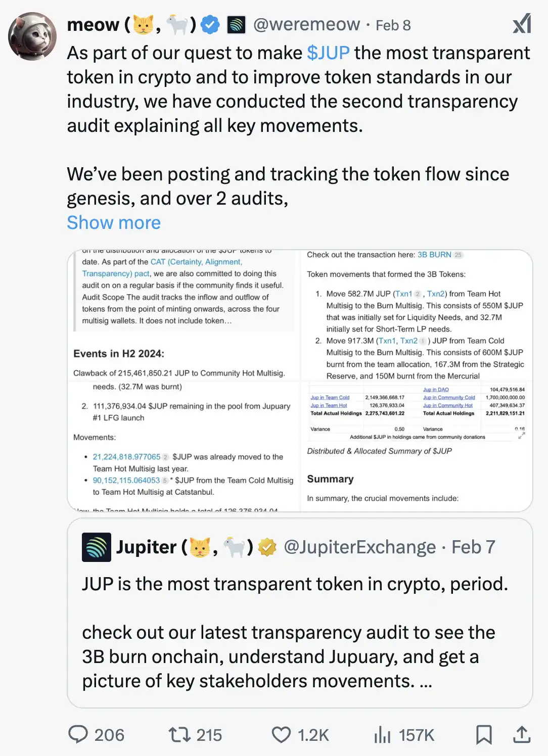Click meow's blue verified badge
The width and height of the screenshot is (548, 756).
pyautogui.click(x=210, y=24)
